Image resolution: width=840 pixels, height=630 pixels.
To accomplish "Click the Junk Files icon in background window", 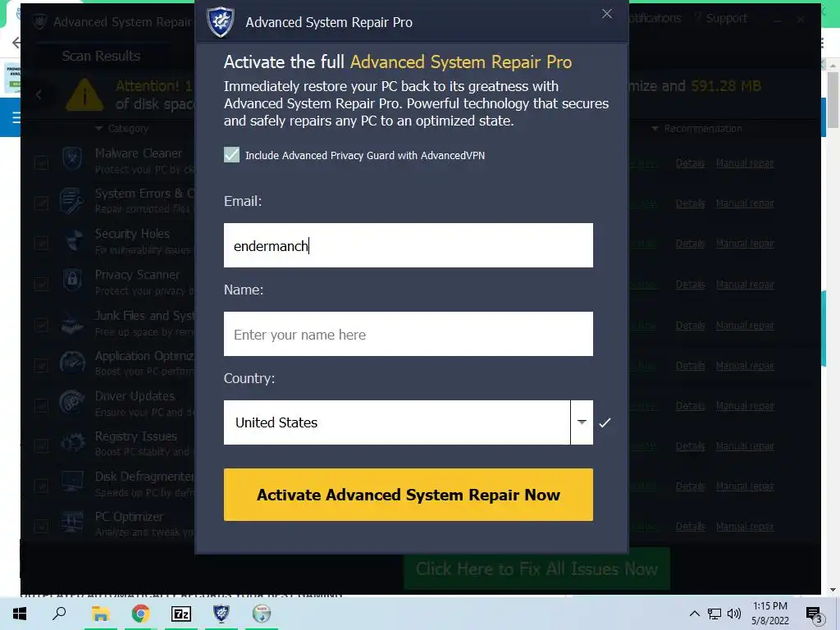I will (72, 322).
